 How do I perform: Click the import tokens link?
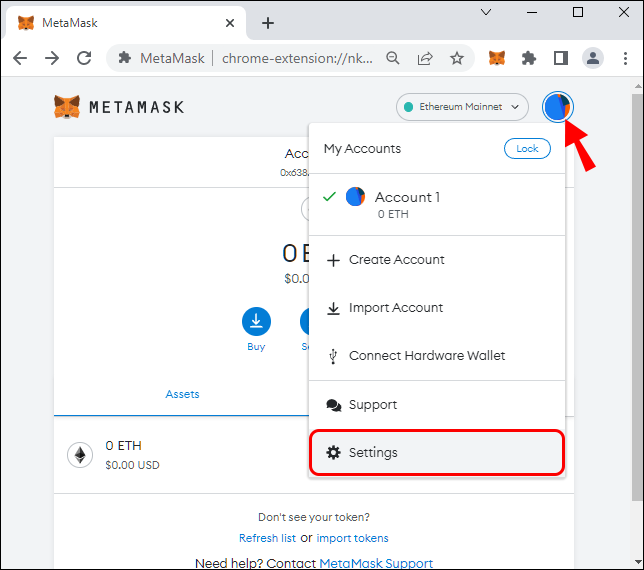click(x=352, y=538)
